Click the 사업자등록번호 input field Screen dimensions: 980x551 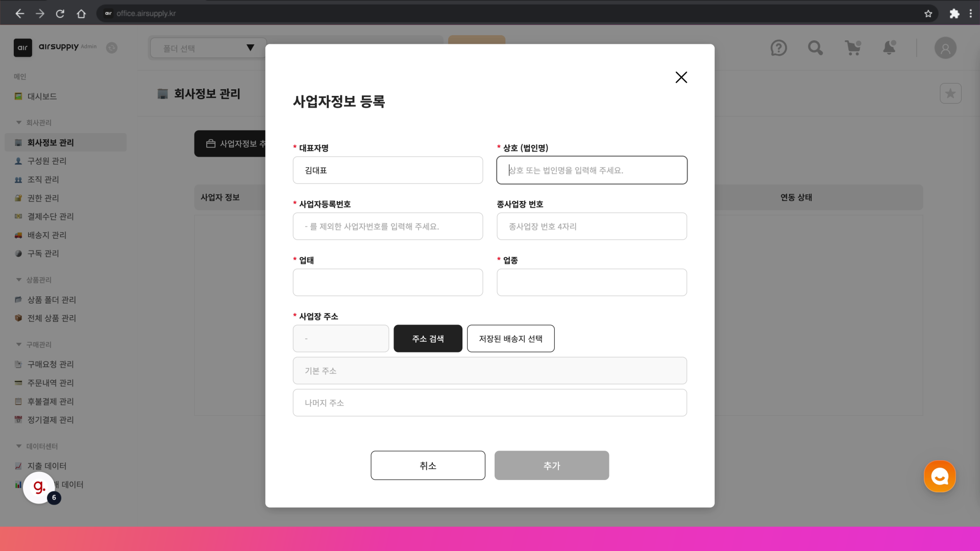(387, 227)
